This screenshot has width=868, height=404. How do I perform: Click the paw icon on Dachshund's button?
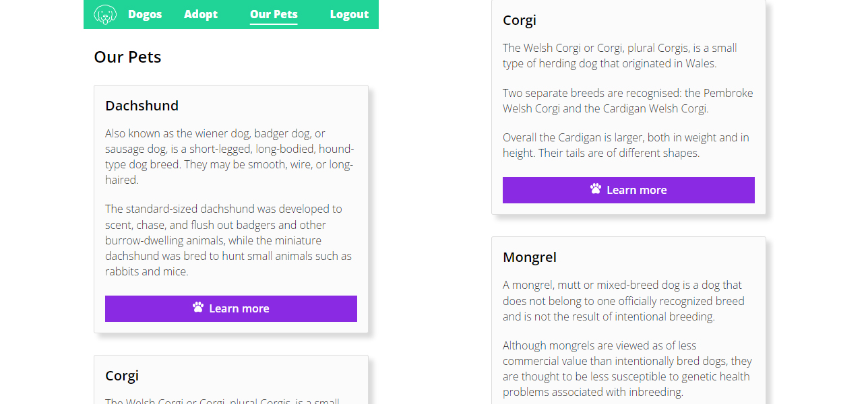pos(198,307)
